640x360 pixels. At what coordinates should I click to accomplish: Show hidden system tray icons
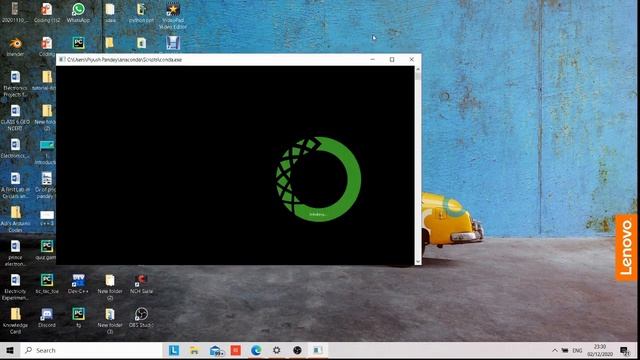click(554, 351)
